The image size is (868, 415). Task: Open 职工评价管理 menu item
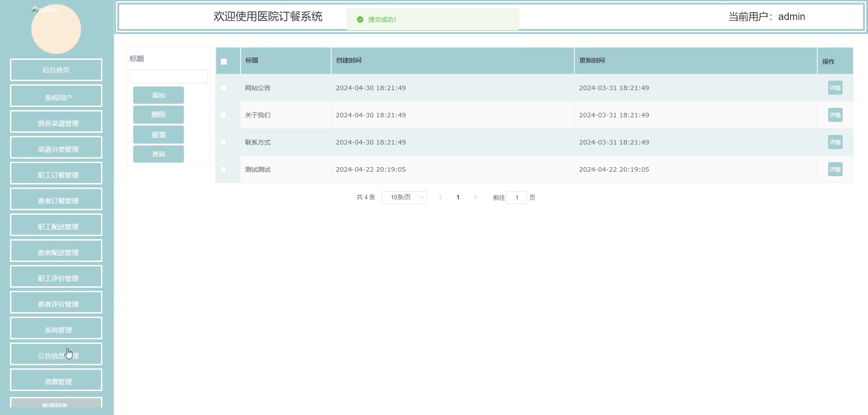pyautogui.click(x=56, y=276)
